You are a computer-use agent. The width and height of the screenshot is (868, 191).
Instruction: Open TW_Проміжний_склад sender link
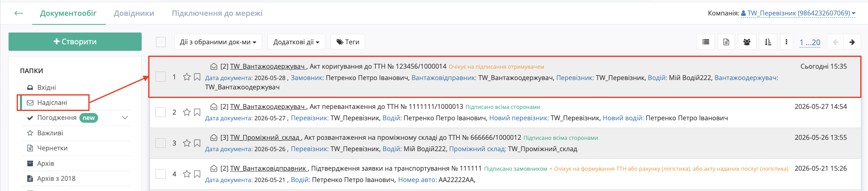(265, 137)
